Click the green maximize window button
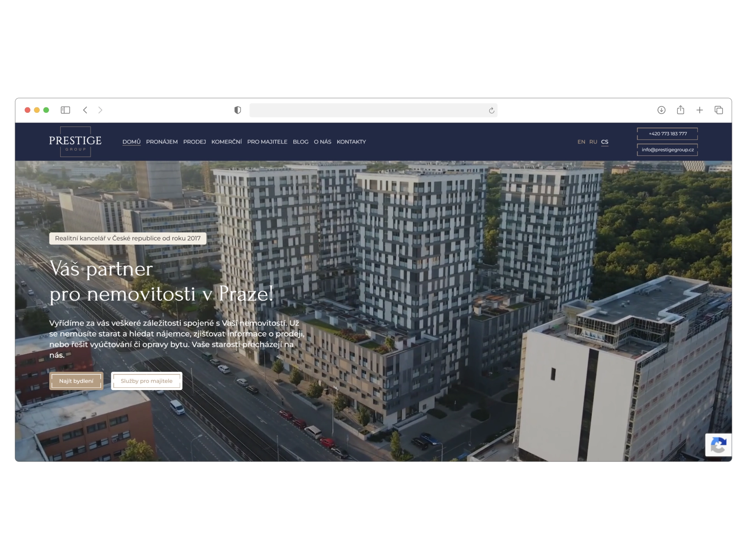Viewport: 747px width, 560px height. (x=46, y=110)
